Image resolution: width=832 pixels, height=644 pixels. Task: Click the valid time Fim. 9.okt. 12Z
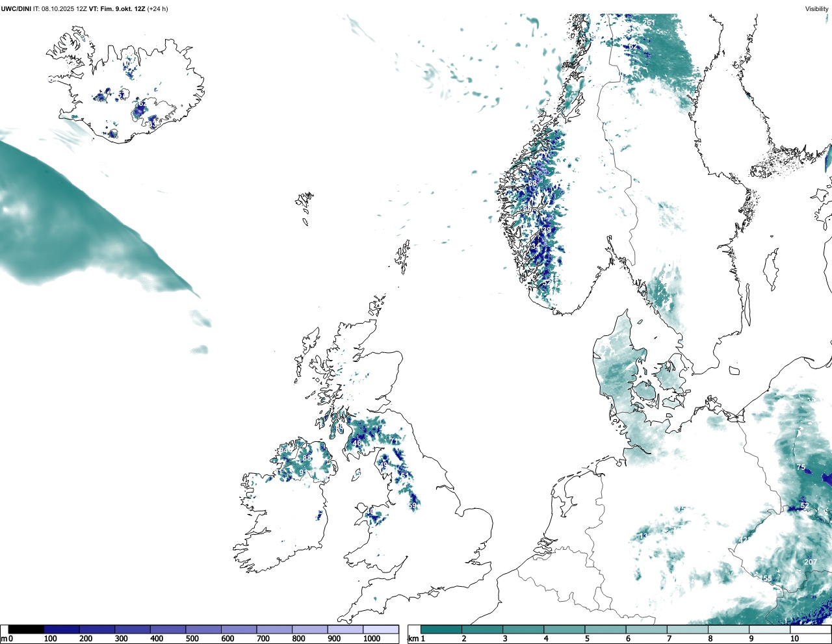122,8
